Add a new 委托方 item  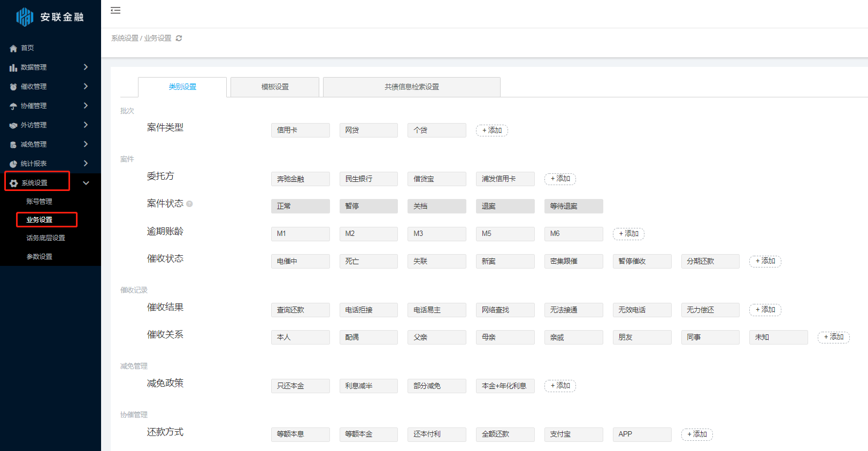click(x=560, y=179)
